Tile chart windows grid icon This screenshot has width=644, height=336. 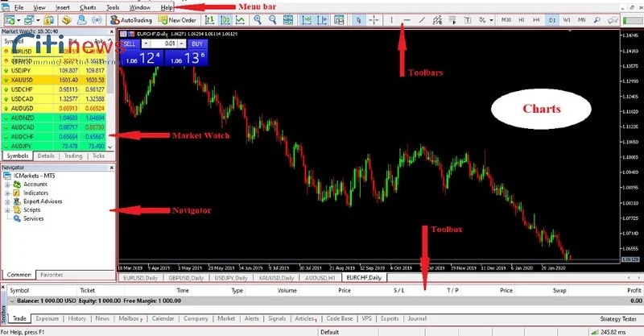tap(288, 19)
